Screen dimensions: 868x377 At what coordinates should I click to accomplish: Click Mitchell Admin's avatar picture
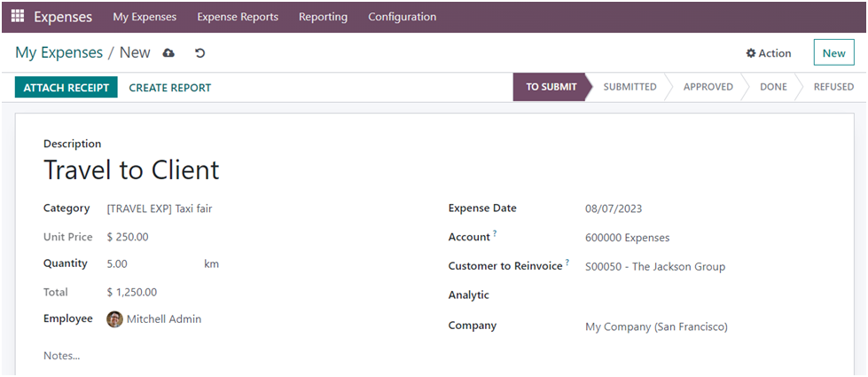pos(114,319)
